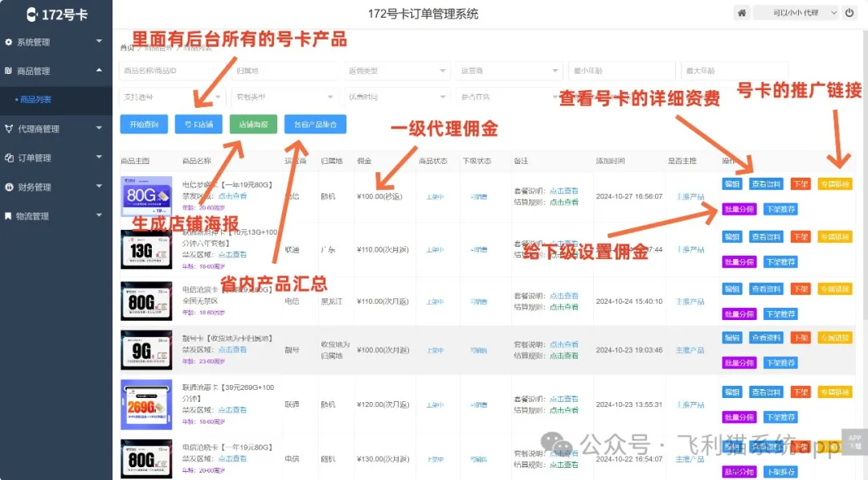Focus the 最大年龄 input field
This screenshot has width=868, height=480.
click(x=734, y=71)
